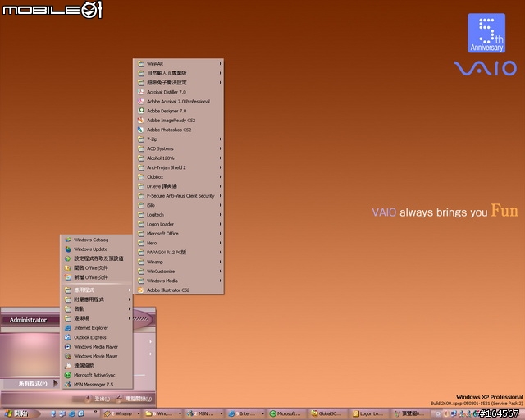Expand the Microsoft Office submenu arrow
525x420 pixels.
[221, 234]
